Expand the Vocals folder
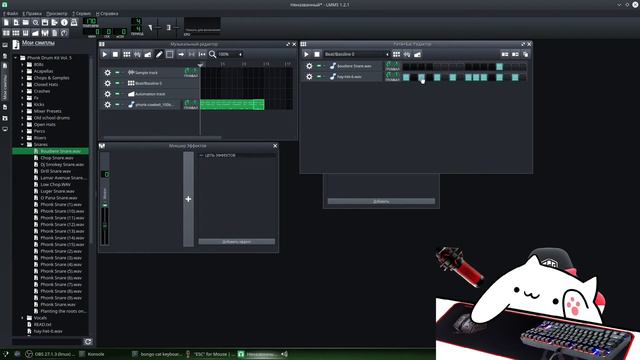The height and width of the screenshot is (360, 640). pos(22,318)
